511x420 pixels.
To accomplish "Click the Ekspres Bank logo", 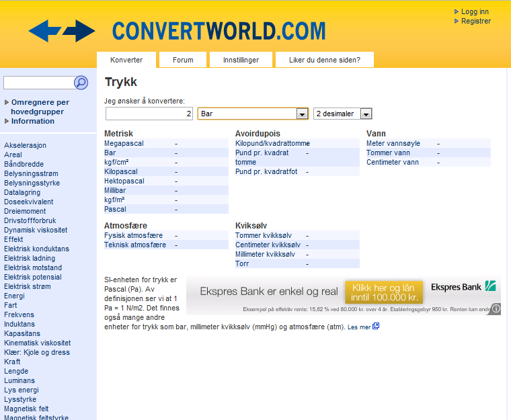I will click(463, 287).
